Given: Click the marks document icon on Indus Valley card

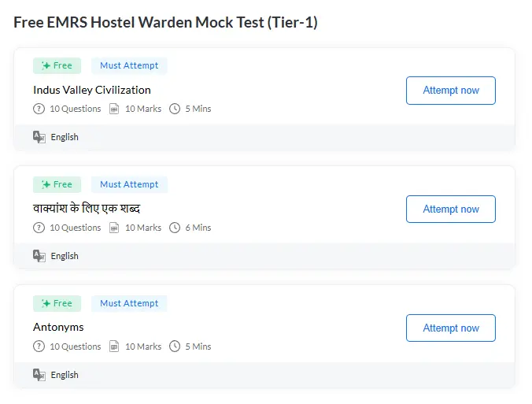Looking at the screenshot, I should coord(114,109).
